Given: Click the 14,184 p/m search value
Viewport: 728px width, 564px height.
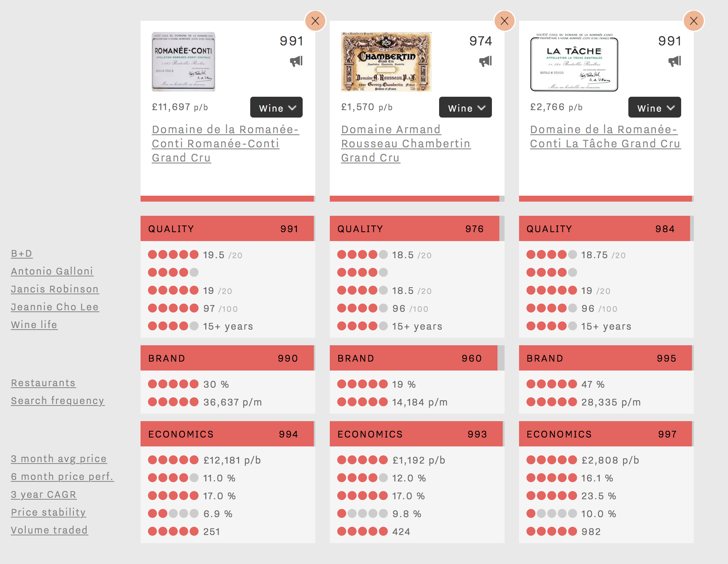Looking at the screenshot, I should (x=420, y=403).
